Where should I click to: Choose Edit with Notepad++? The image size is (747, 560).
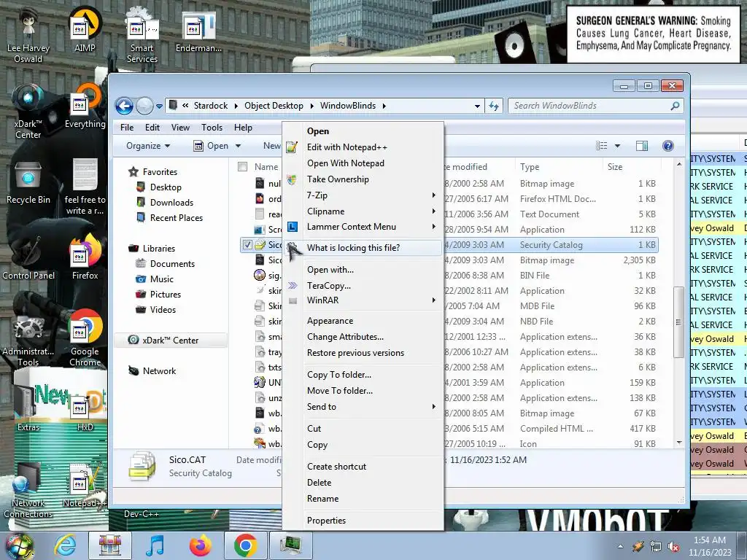coord(363,147)
